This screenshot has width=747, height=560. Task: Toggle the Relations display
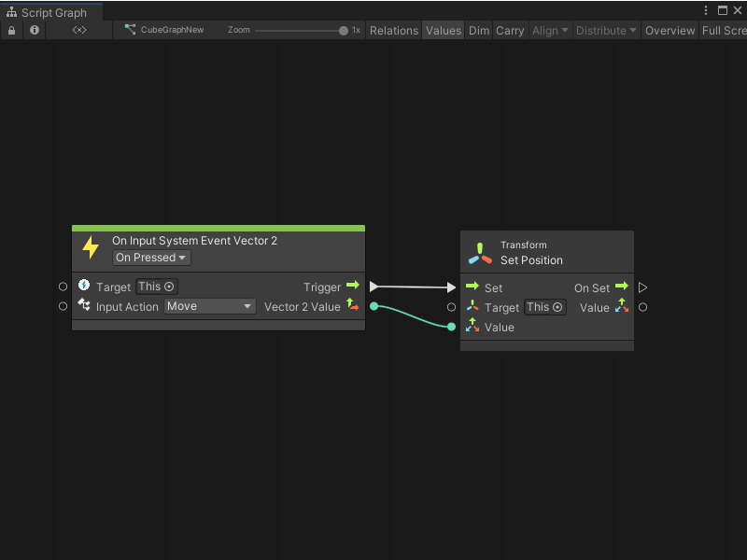393,30
